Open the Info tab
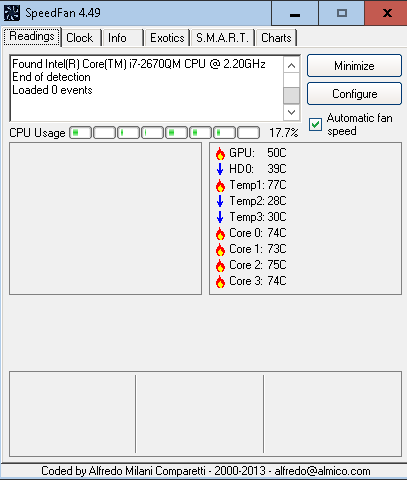407x480 pixels. (122, 38)
